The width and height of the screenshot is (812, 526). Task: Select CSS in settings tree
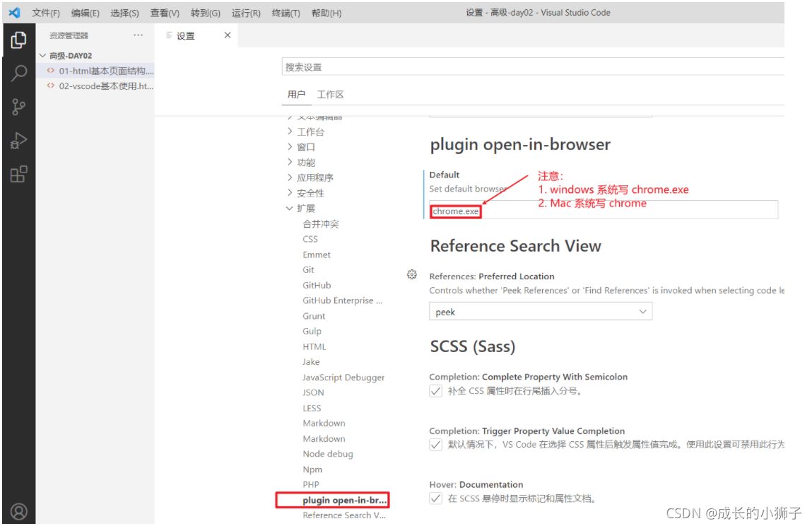pyautogui.click(x=310, y=239)
